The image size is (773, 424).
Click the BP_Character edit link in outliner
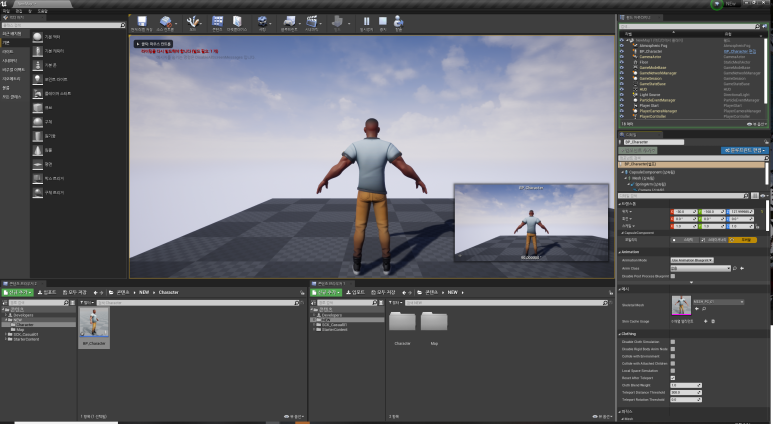[x=739, y=51]
